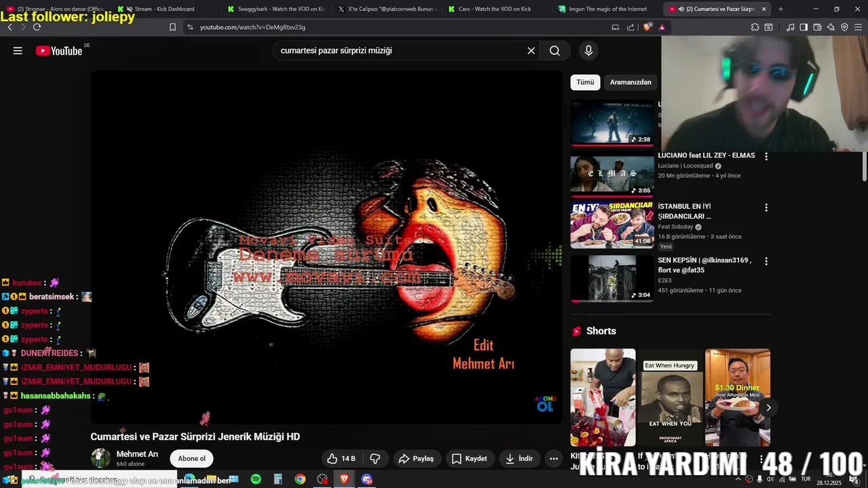Go back in browser history
868x488 pixels.
[9, 27]
